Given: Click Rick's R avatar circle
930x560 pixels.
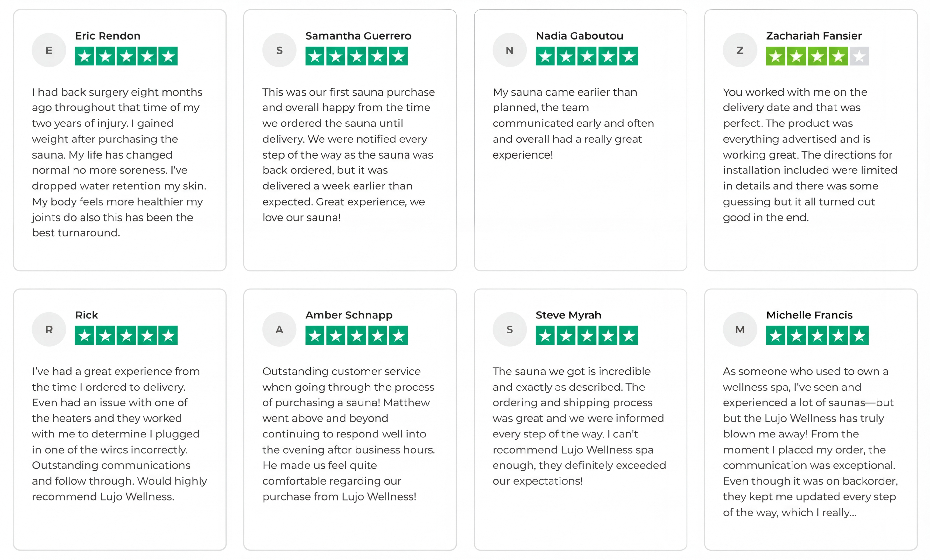Looking at the screenshot, I should (x=49, y=329).
